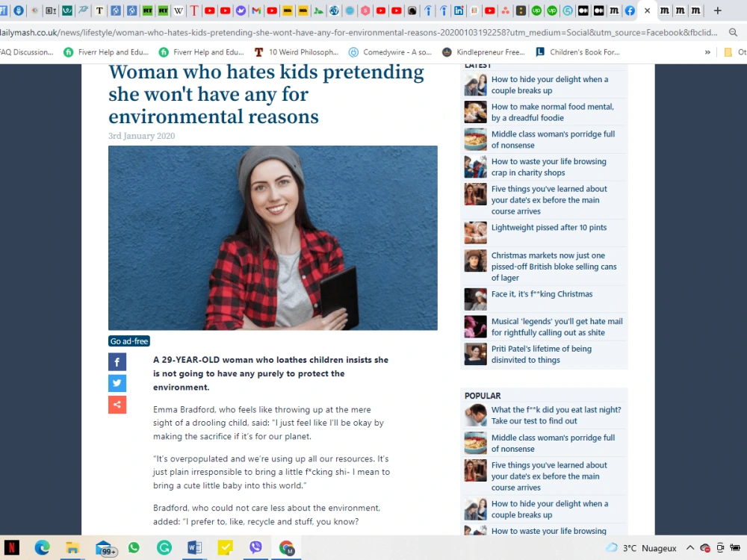Share the article on Twitter
Image resolution: width=747 pixels, height=560 pixels.
click(x=117, y=383)
